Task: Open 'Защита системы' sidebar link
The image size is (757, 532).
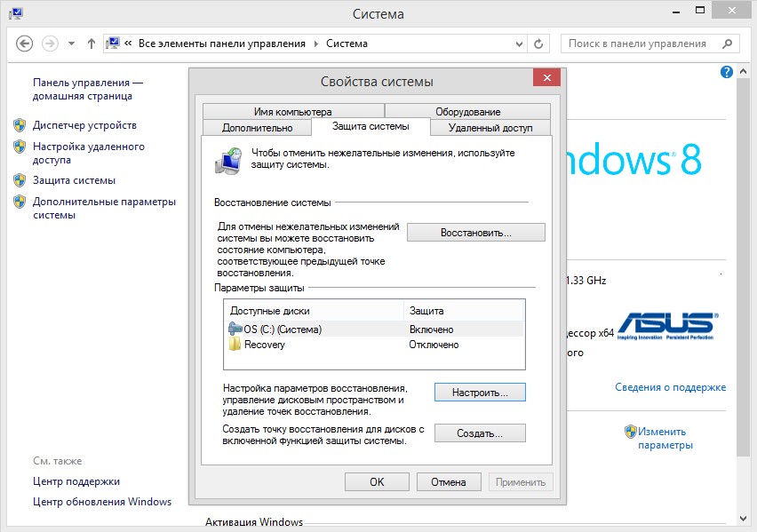Action: coord(74,180)
